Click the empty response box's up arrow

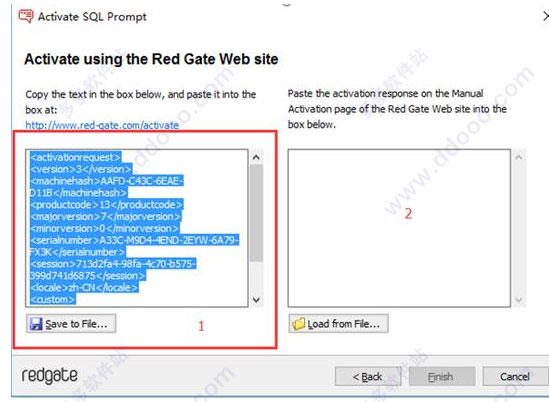(519, 157)
